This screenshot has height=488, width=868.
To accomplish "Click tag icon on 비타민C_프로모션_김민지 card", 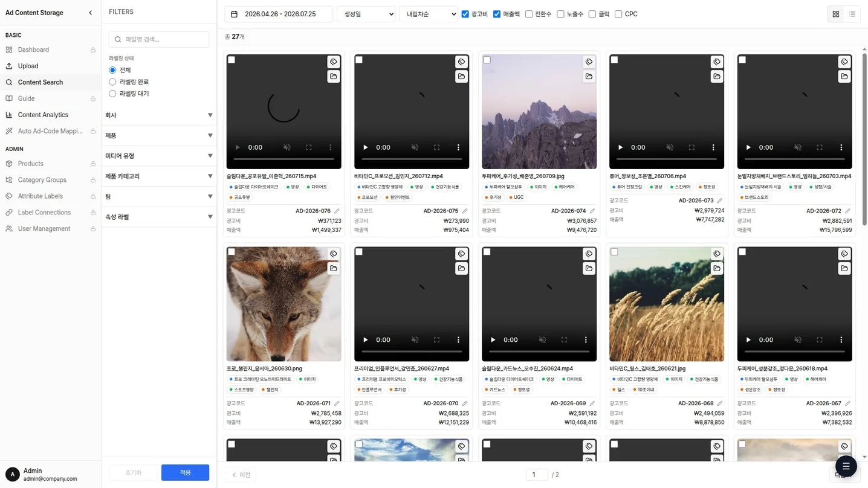I will click(461, 62).
